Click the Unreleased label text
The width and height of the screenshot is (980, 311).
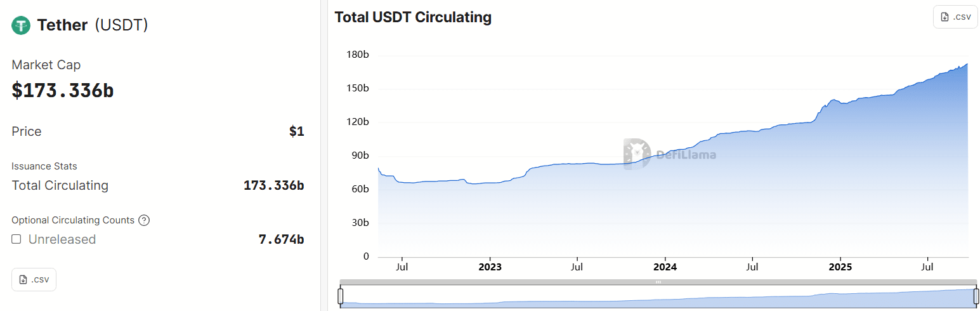62,239
